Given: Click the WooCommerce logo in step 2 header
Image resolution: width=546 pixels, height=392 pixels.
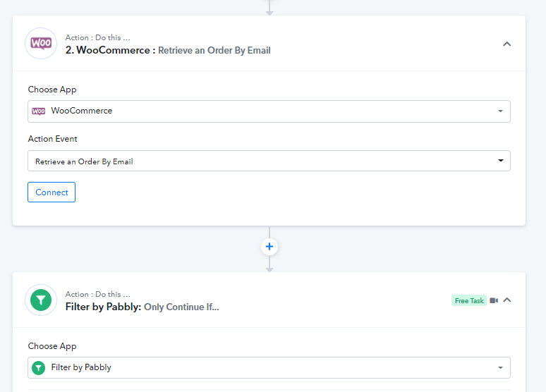Looking at the screenshot, I should point(41,44).
